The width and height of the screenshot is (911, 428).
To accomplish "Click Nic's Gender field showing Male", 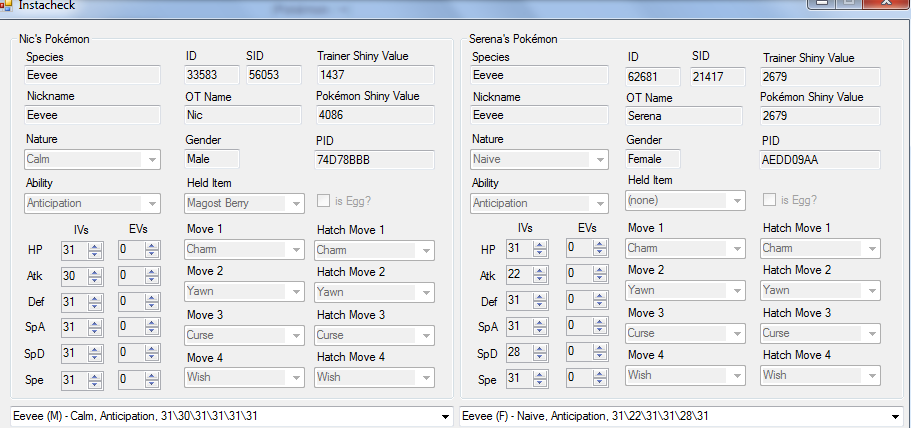I will point(212,159).
